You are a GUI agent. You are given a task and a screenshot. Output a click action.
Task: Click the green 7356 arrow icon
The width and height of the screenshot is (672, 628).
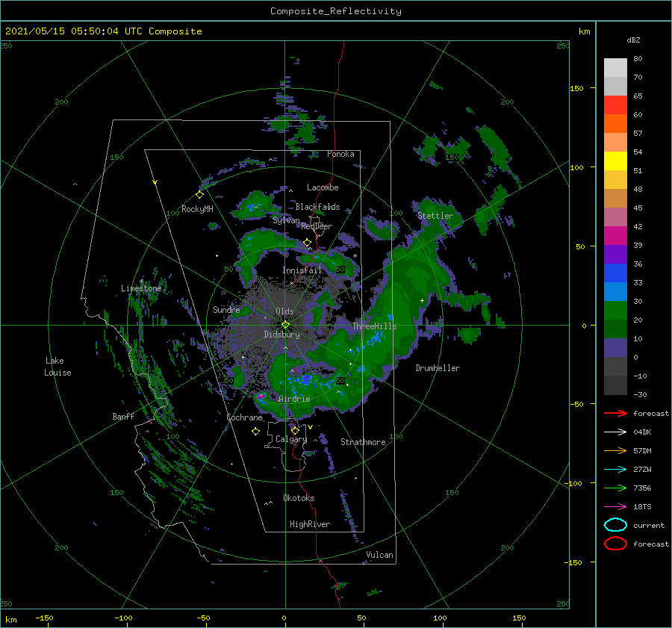click(x=615, y=488)
